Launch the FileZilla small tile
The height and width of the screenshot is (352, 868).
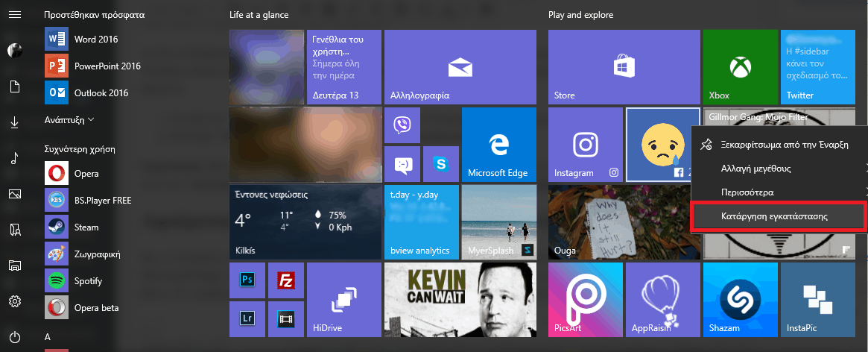(285, 280)
